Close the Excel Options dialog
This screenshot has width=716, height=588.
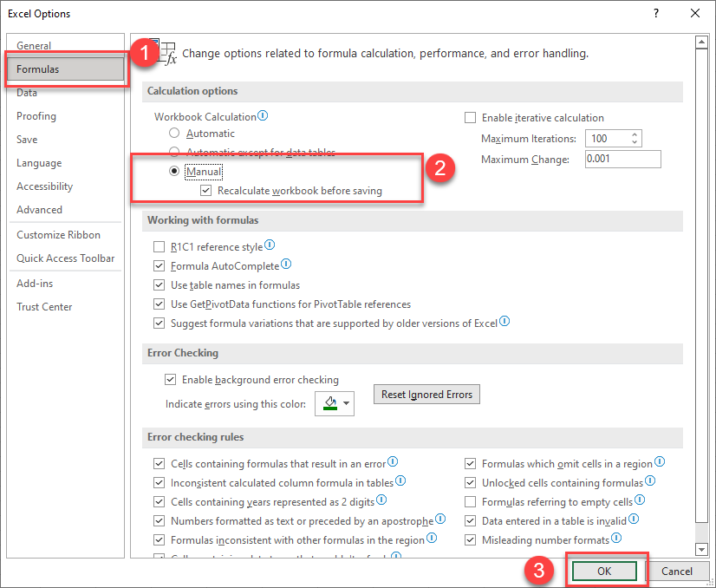coord(695,13)
